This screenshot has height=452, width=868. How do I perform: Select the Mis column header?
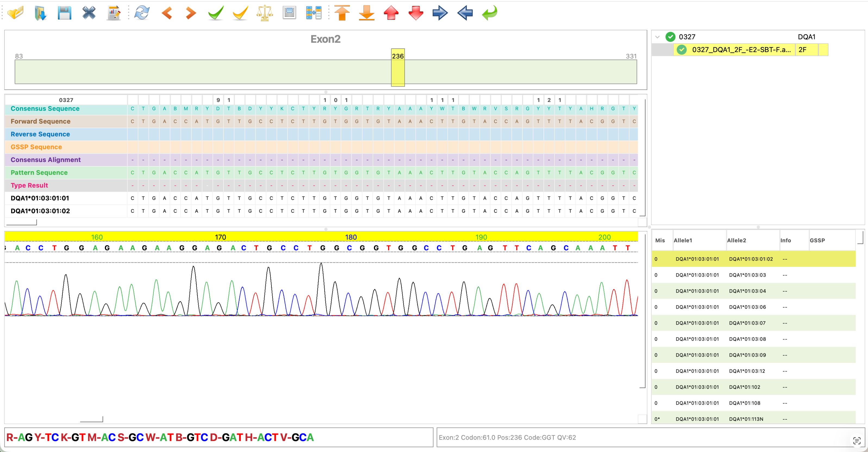(x=660, y=240)
